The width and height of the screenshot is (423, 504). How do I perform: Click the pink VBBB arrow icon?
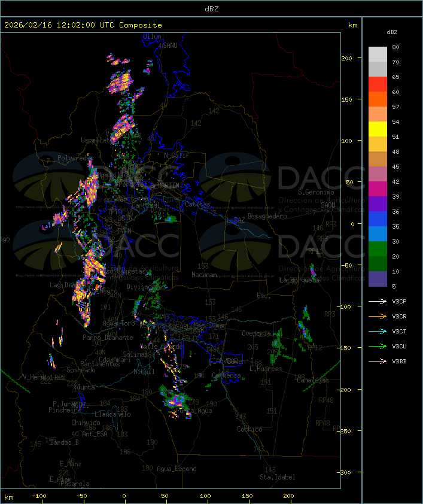click(378, 361)
